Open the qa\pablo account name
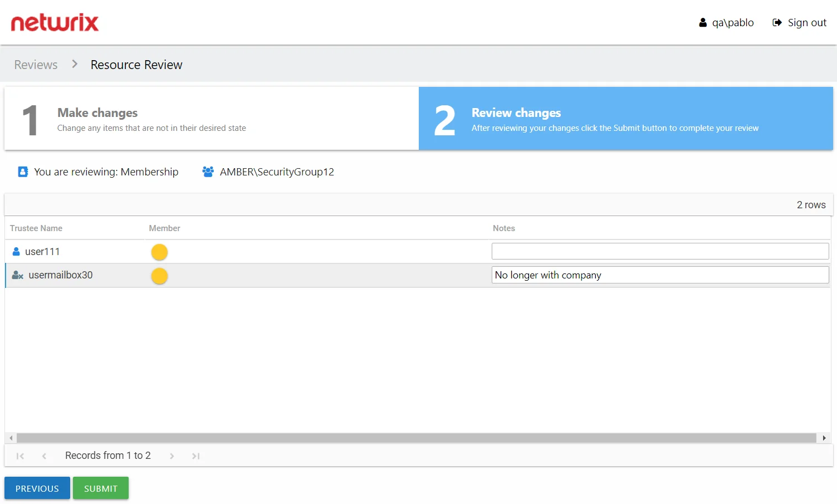This screenshot has width=837, height=504. point(733,23)
